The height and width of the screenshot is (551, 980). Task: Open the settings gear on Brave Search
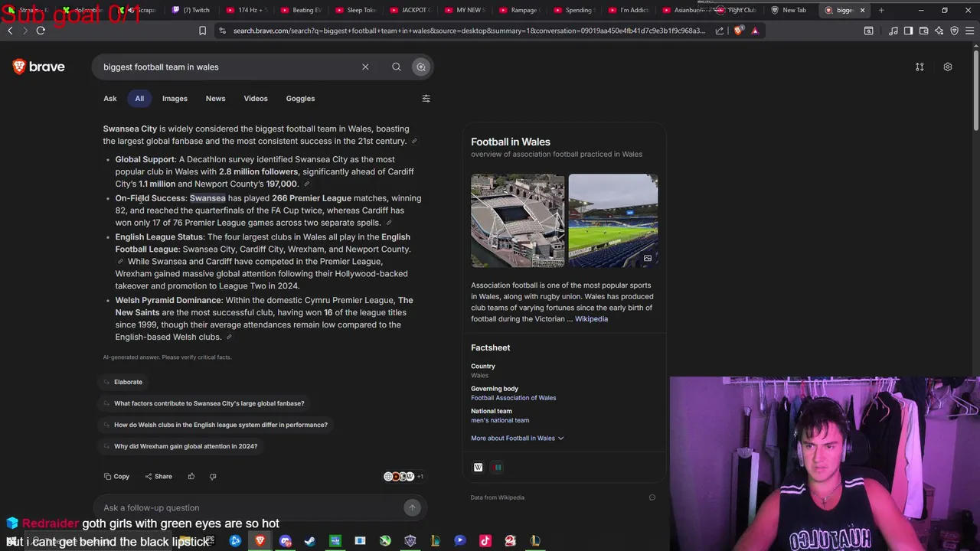pyautogui.click(x=948, y=67)
